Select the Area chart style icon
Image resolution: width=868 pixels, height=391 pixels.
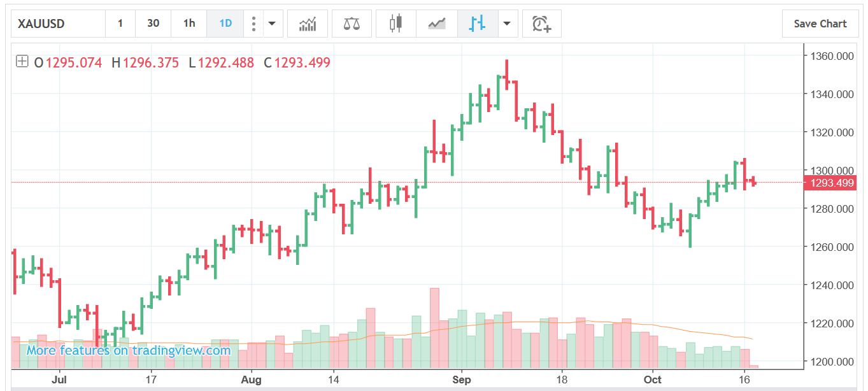[436, 24]
